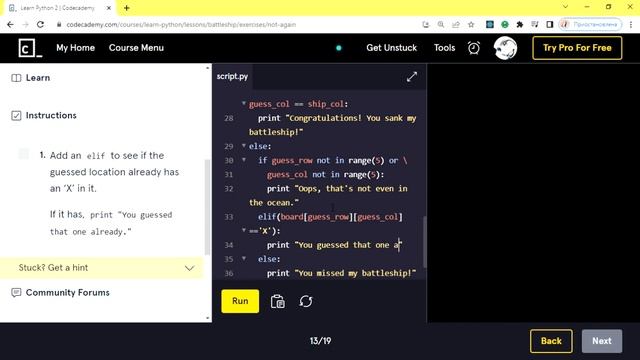Screen dimensions: 640x360
Task: Click line 34 print statement in editor
Action: click(334, 245)
